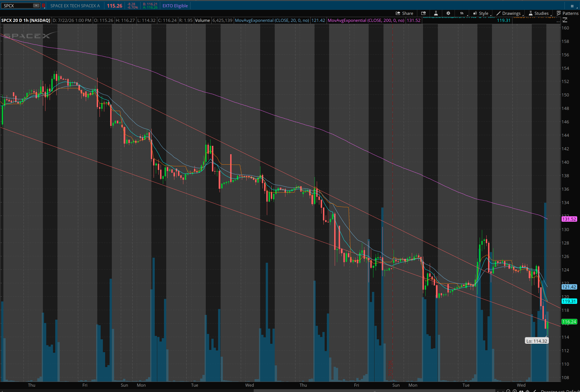Click the red link color indicator
This screenshot has height=392, width=580.
coord(43,6)
